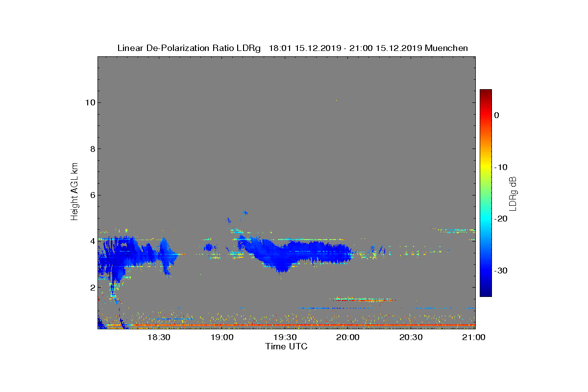Screen dimensions: 588x392
Task: Click the '18:30' time tick label
Action: (x=159, y=338)
